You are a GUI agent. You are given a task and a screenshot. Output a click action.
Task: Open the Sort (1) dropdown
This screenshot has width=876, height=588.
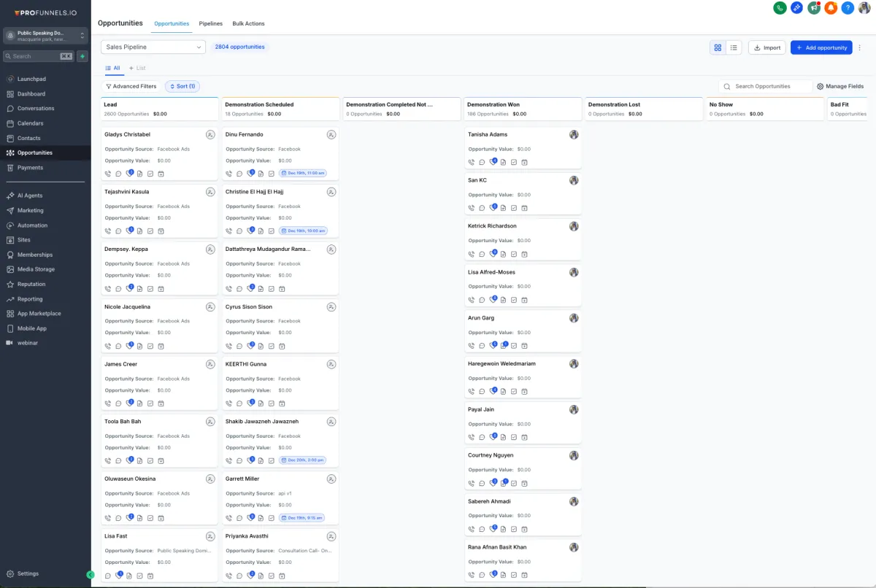coord(182,86)
